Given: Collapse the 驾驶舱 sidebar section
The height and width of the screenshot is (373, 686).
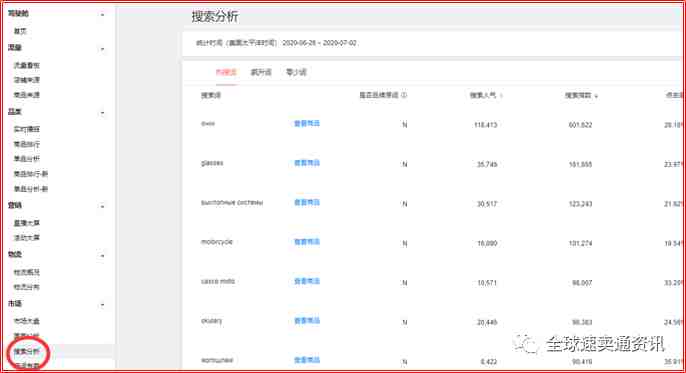Looking at the screenshot, I should pyautogui.click(x=102, y=15).
